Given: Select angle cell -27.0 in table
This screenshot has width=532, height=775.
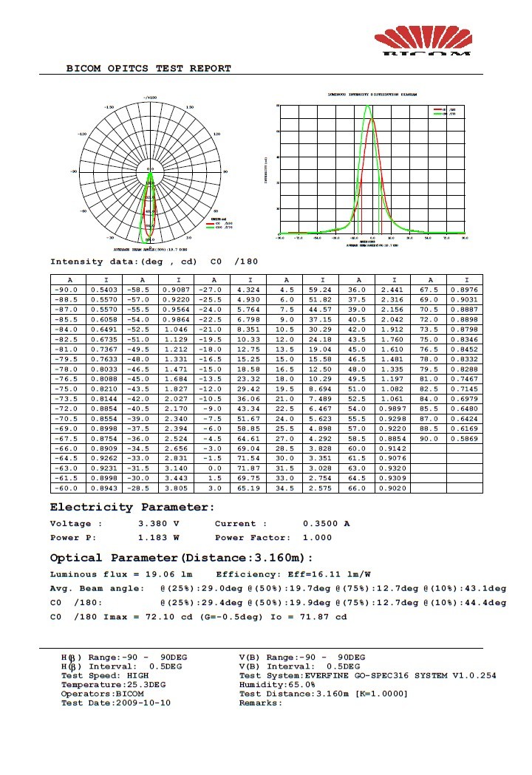Looking at the screenshot, I should click(x=212, y=290).
